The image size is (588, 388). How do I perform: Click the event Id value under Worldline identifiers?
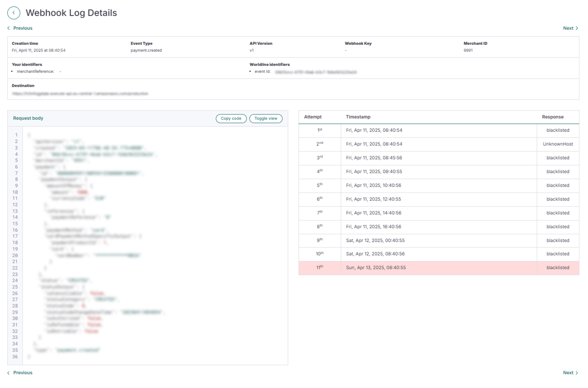pos(316,72)
